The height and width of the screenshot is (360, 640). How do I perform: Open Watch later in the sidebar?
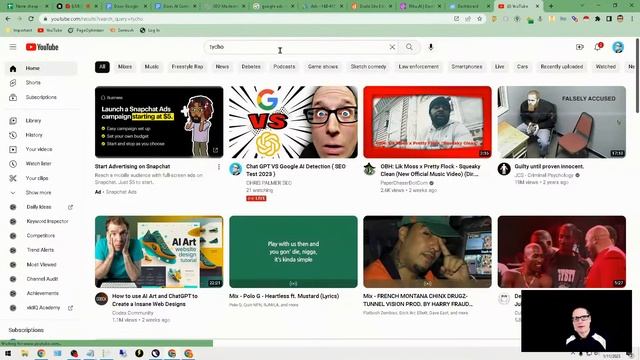pyautogui.click(x=41, y=163)
